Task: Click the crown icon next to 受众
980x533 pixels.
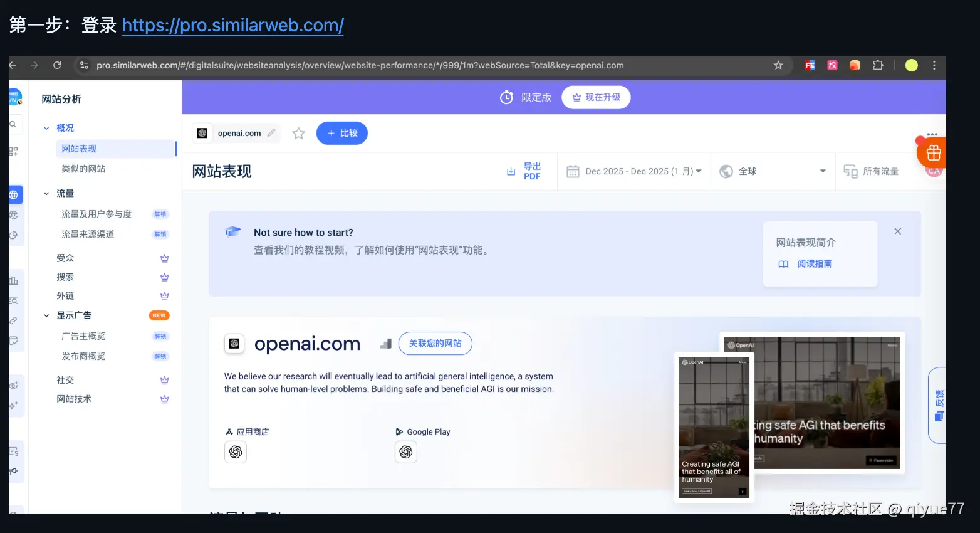Action: [x=164, y=258]
